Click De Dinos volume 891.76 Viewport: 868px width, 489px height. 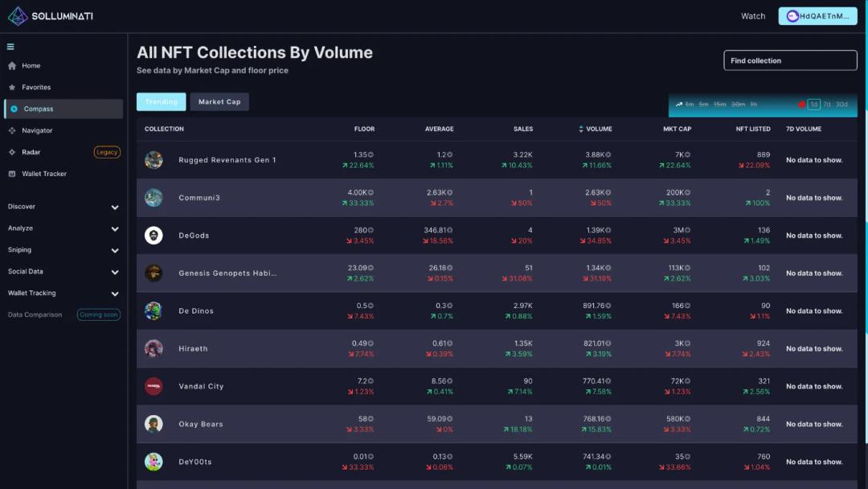(x=593, y=305)
